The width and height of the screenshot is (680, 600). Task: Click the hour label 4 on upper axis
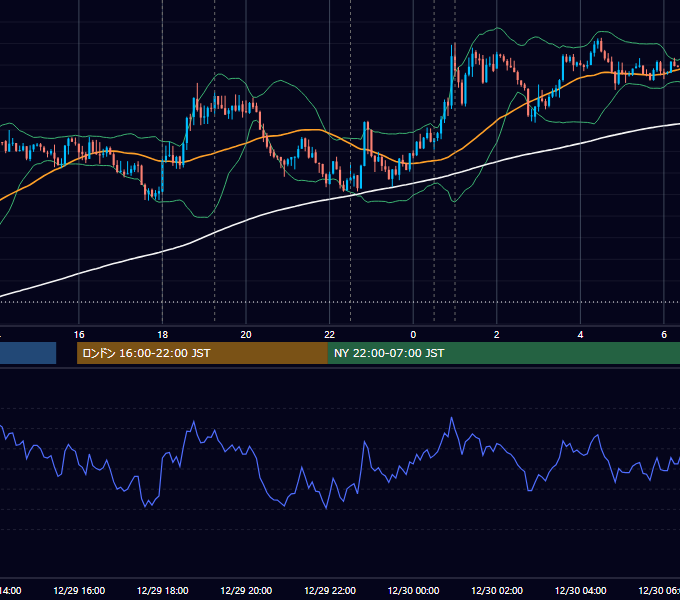[x=580, y=335]
